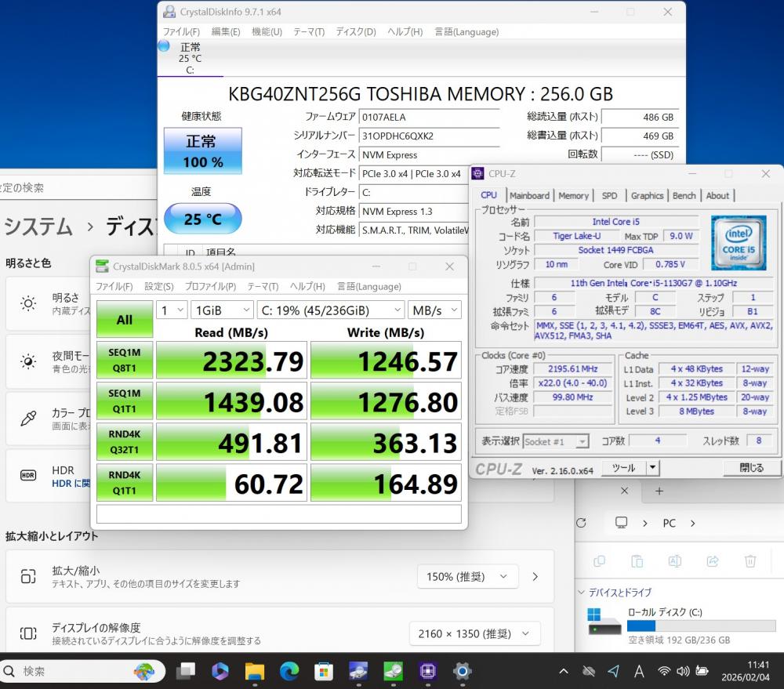The height and width of the screenshot is (689, 784).
Task: Click the Microsoft Store taskbar icon
Action: pyautogui.click(x=324, y=671)
